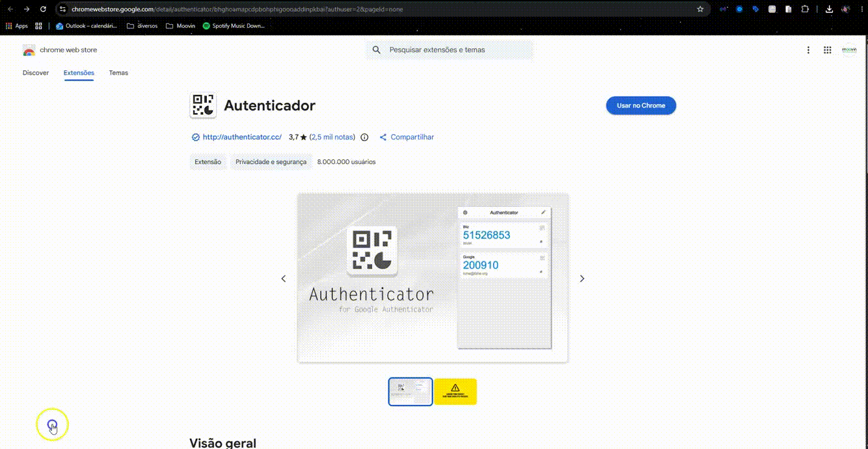Open site information icon in address bar

62,9
